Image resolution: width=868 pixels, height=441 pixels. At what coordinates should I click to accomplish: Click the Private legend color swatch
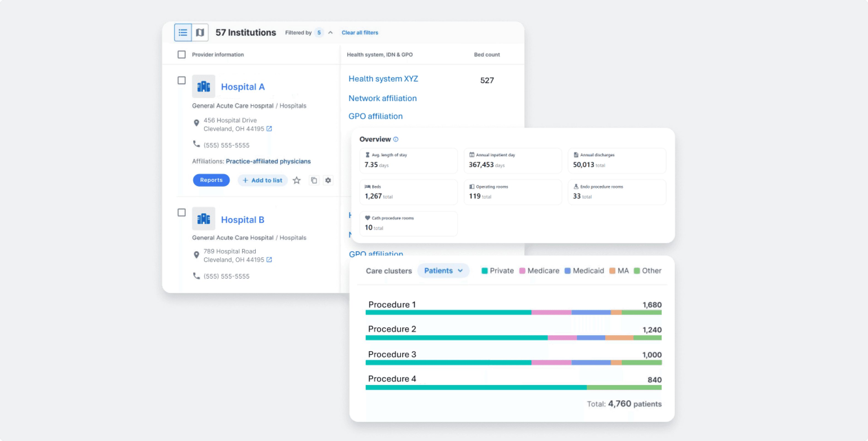click(x=484, y=271)
